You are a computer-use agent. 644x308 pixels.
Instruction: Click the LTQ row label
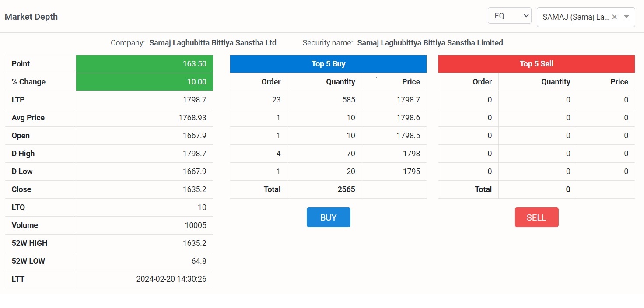coord(18,207)
